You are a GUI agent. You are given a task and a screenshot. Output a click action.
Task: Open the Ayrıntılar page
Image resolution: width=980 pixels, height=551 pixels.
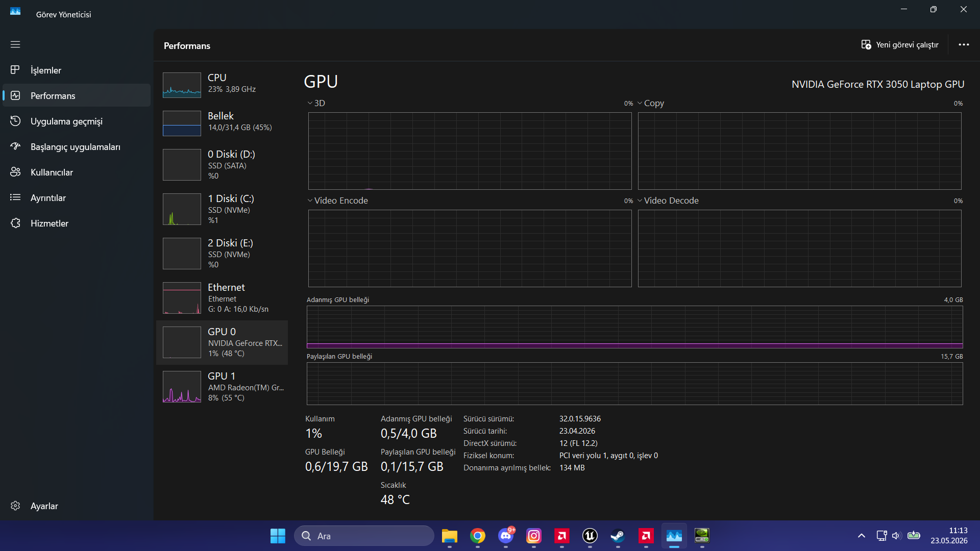coord(77,197)
